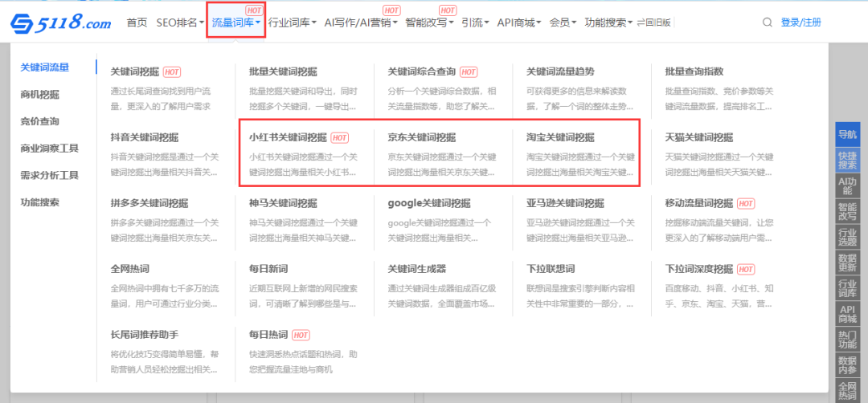The height and width of the screenshot is (403, 868).
Task: Click HOT badge beside 移动流量词挖掘
Action: 746,203
